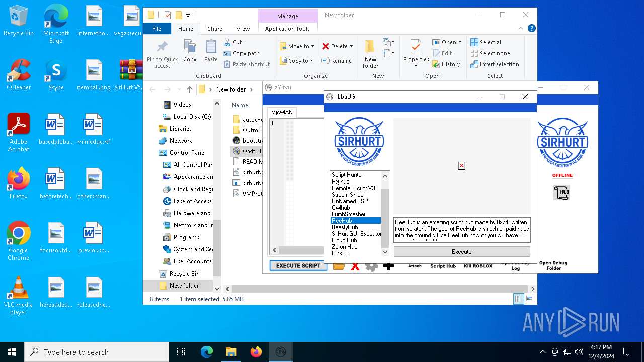Click the EXECUTE SCRIPT button
The image size is (644, 362).
[298, 266]
